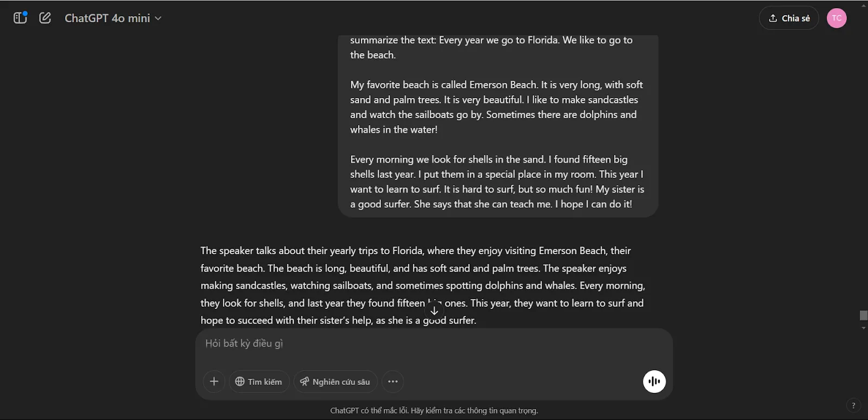
Task: Start voice mode with waveform icon
Action: tap(654, 382)
